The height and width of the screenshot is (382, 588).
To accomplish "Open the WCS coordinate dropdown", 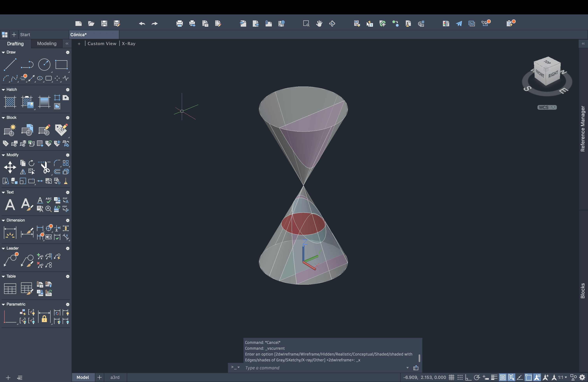I will (547, 107).
